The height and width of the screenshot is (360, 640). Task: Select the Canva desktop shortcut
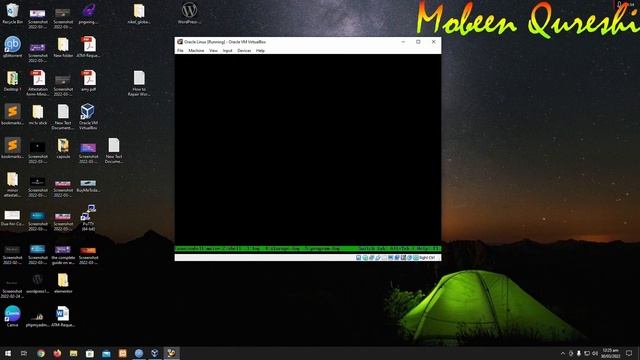[12, 316]
